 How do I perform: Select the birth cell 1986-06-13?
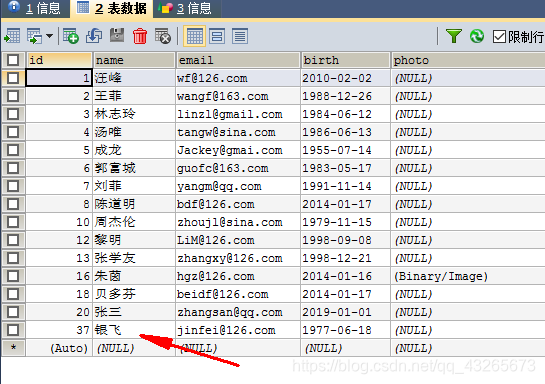coord(345,132)
